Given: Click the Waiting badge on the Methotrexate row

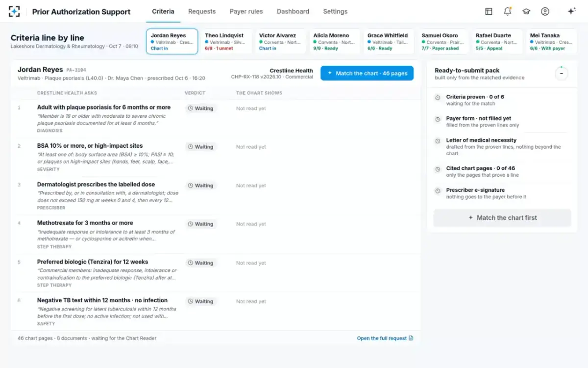Looking at the screenshot, I should [x=201, y=224].
